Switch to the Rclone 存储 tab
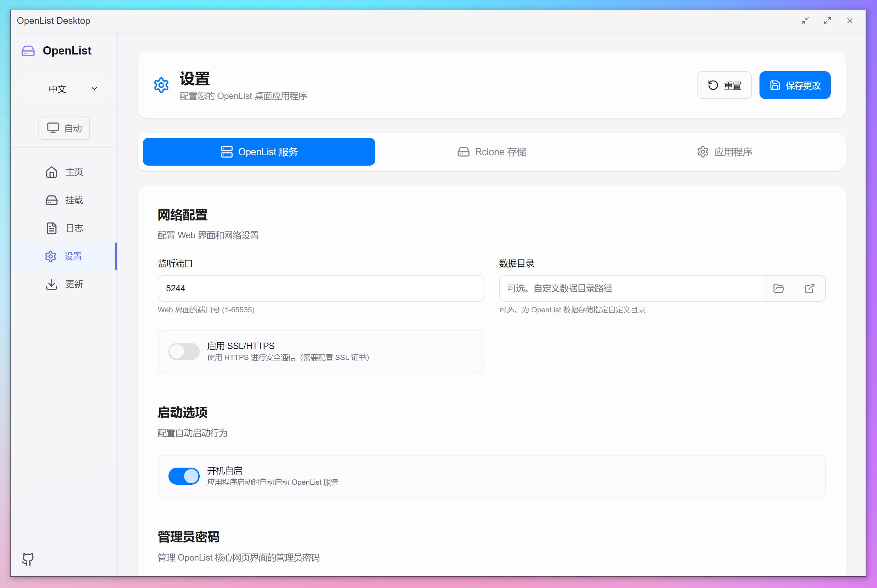 pos(492,152)
